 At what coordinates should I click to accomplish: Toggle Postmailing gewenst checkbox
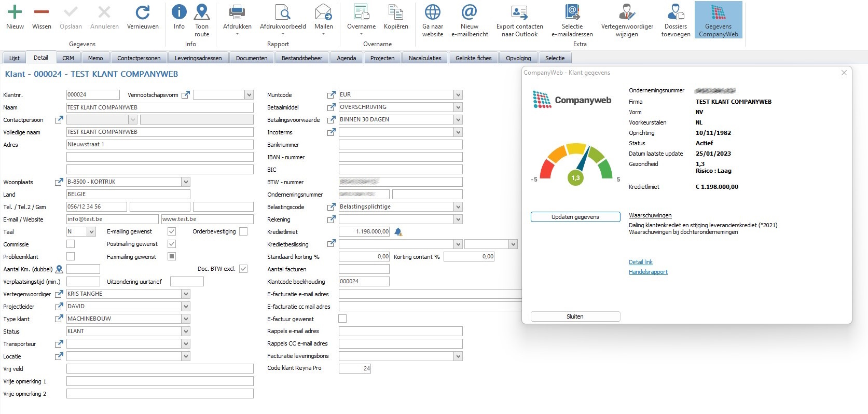[172, 244]
